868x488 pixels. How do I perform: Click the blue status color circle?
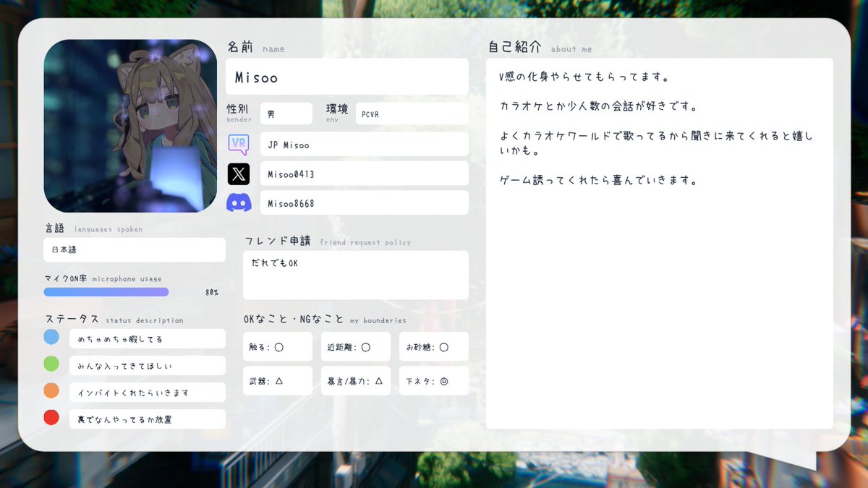(x=51, y=337)
